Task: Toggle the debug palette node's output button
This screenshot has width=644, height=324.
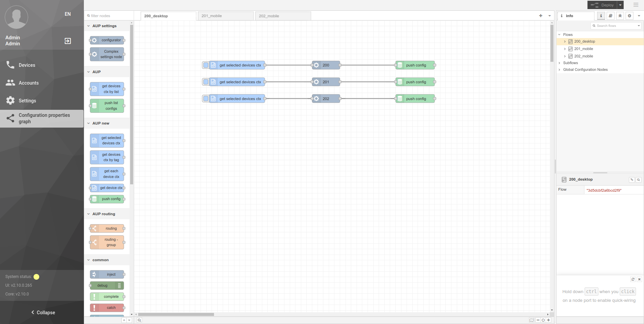Action: click(x=120, y=285)
